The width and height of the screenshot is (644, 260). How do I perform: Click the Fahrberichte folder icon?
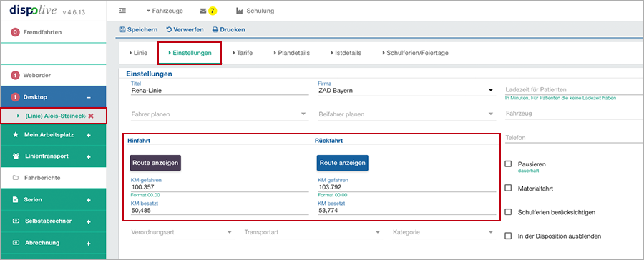click(16, 178)
